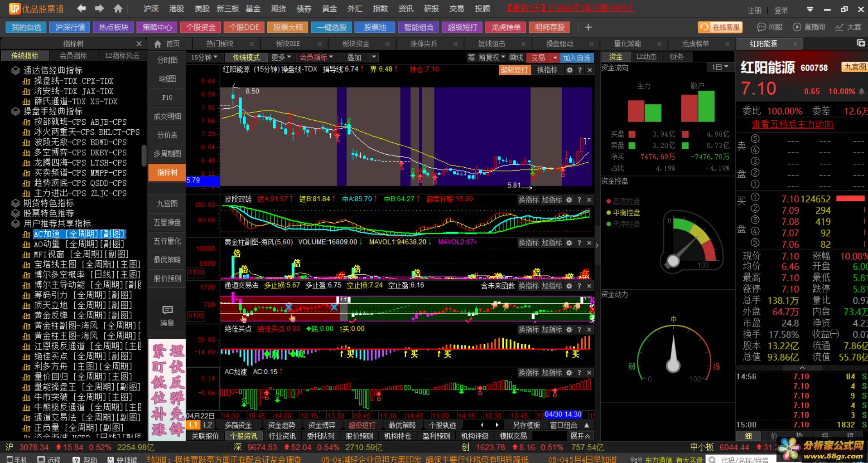Image resolution: width=868 pixels, height=463 pixels.
Task: Open help for the 通道交易法 pane
Action: [579, 286]
